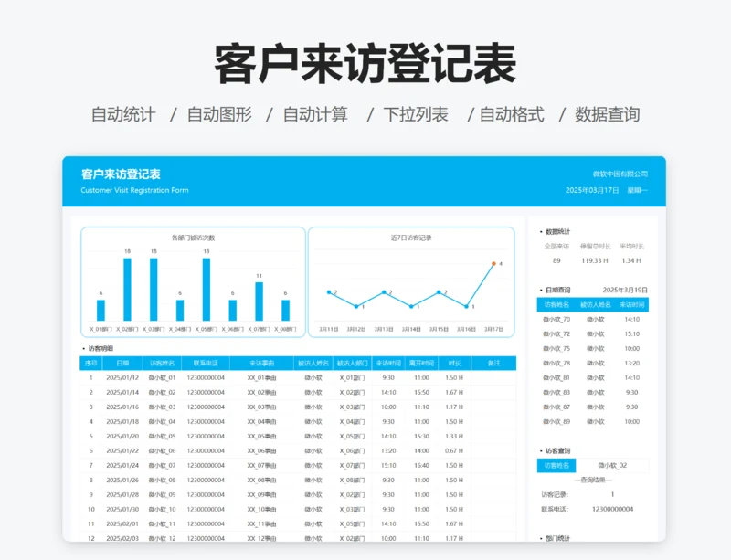Click the 3月15日 point on line chart
The width and height of the screenshot is (731, 560).
tap(439, 292)
